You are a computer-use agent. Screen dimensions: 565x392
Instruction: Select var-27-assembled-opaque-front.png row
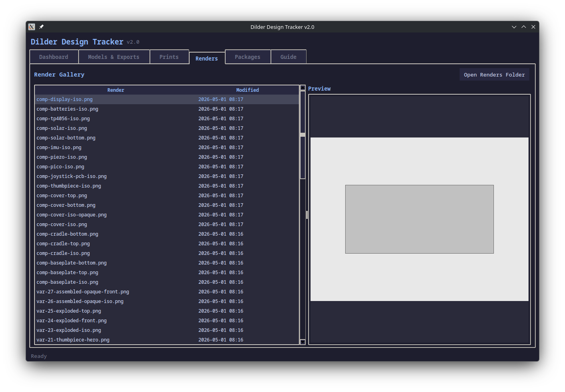[x=167, y=292]
